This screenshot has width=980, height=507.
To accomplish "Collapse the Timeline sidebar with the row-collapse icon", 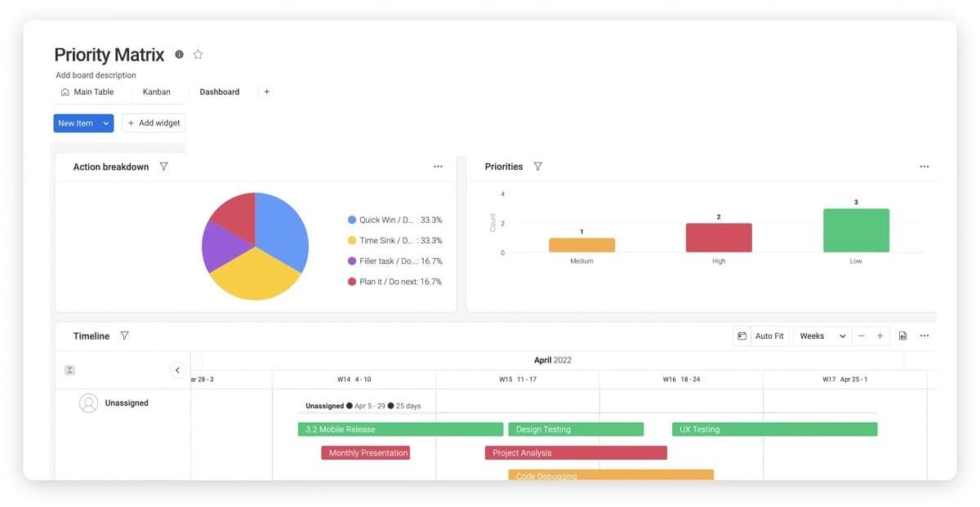I will pyautogui.click(x=69, y=369).
